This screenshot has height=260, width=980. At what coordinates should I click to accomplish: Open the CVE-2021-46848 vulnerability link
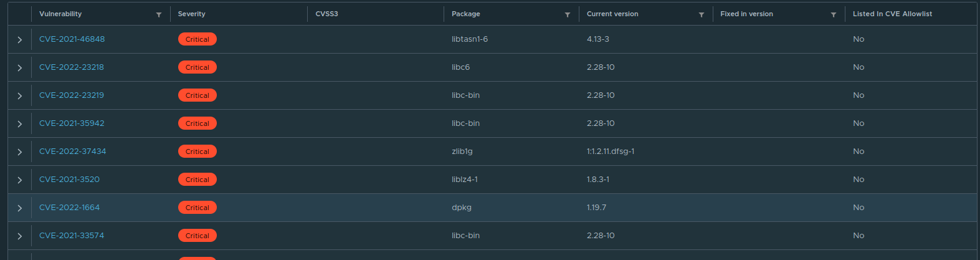(x=72, y=39)
